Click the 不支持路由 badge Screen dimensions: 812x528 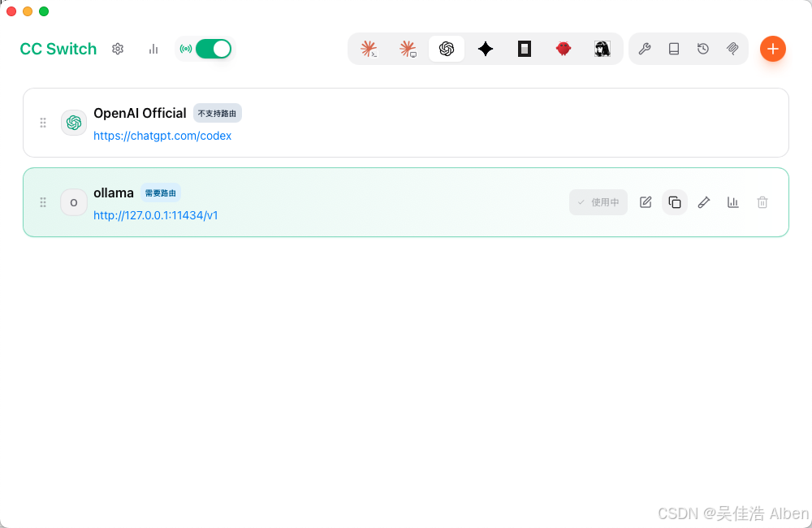[x=217, y=113]
